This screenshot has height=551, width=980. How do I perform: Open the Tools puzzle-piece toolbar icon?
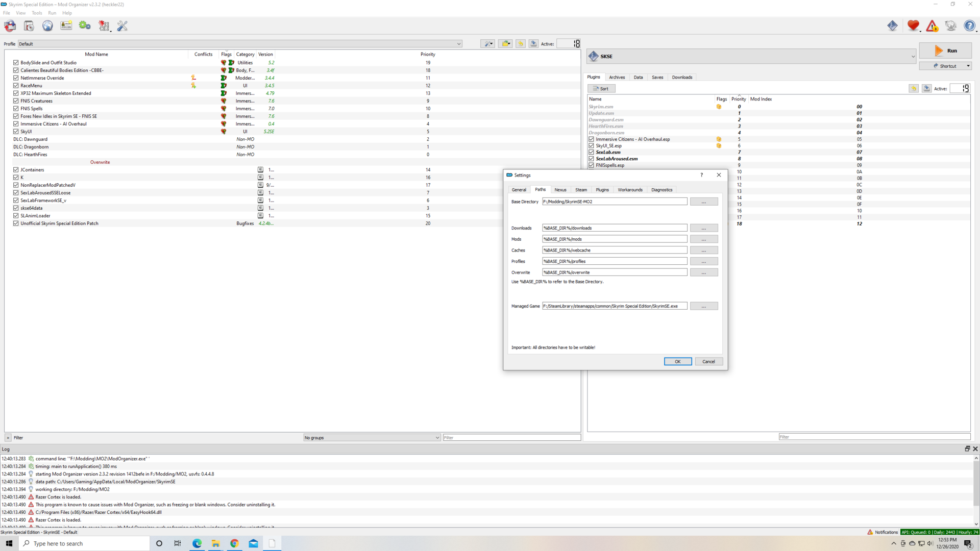point(104,26)
